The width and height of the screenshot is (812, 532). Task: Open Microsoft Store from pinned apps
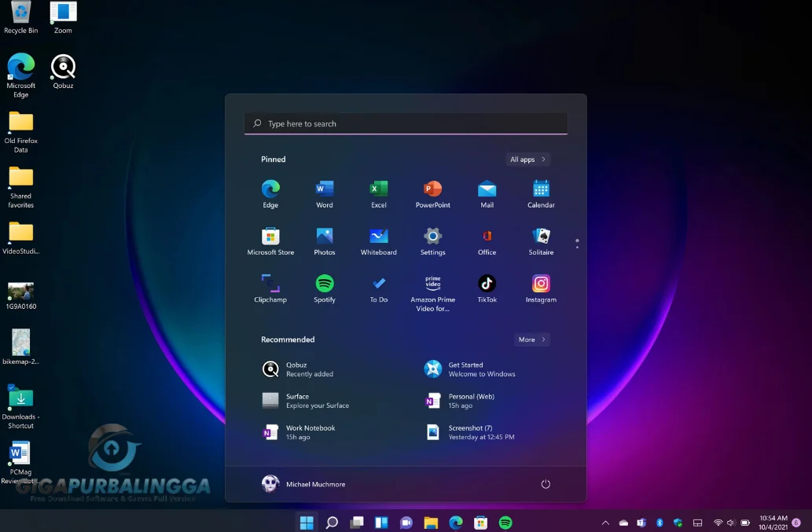pos(270,242)
